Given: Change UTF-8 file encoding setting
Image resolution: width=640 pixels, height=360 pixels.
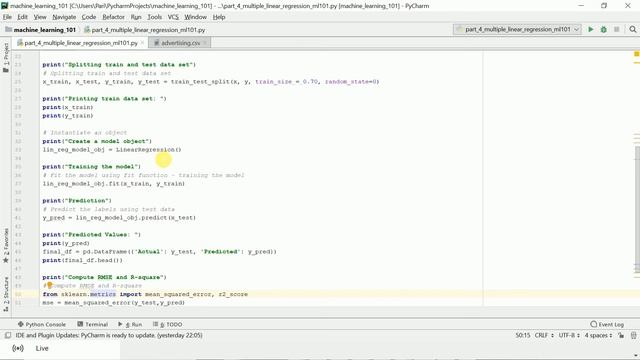Looking at the screenshot, I should pyautogui.click(x=569, y=336).
